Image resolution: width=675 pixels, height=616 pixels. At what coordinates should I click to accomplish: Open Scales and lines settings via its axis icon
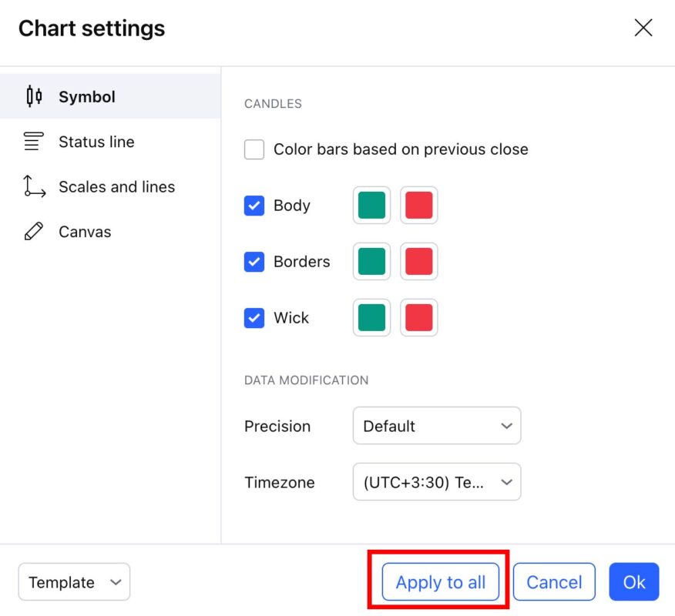click(x=32, y=186)
